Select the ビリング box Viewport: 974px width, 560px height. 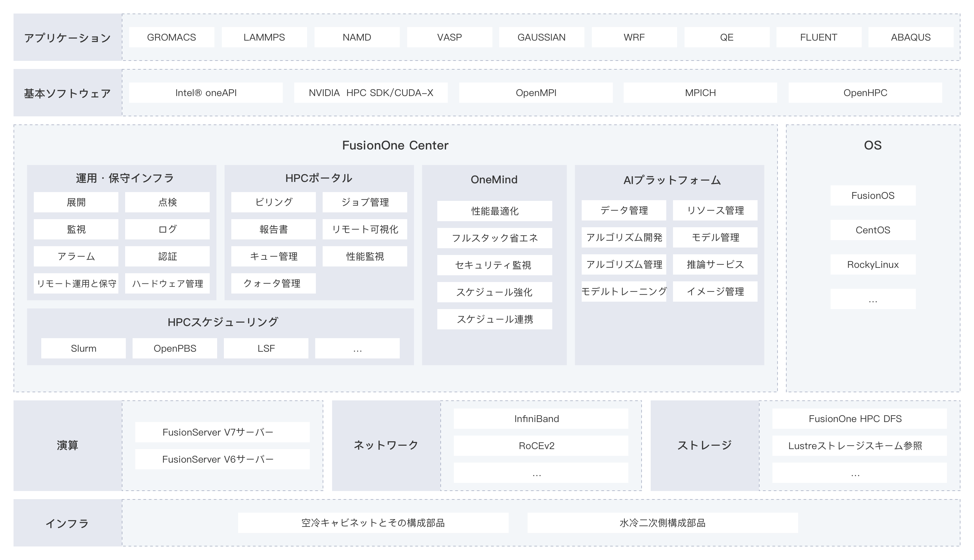pyautogui.click(x=273, y=202)
